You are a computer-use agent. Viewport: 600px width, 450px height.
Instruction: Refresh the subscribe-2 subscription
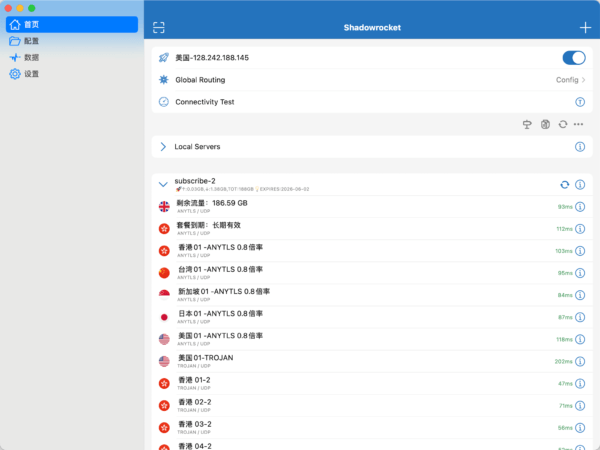[x=564, y=185]
